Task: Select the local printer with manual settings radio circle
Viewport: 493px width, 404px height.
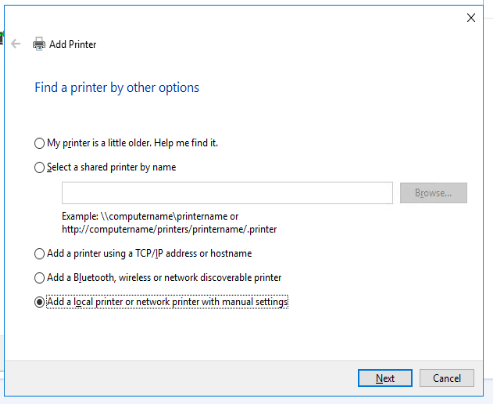Action: tap(39, 302)
